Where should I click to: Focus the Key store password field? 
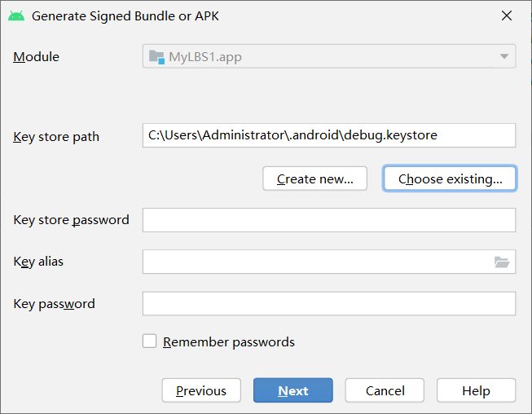[x=329, y=220]
